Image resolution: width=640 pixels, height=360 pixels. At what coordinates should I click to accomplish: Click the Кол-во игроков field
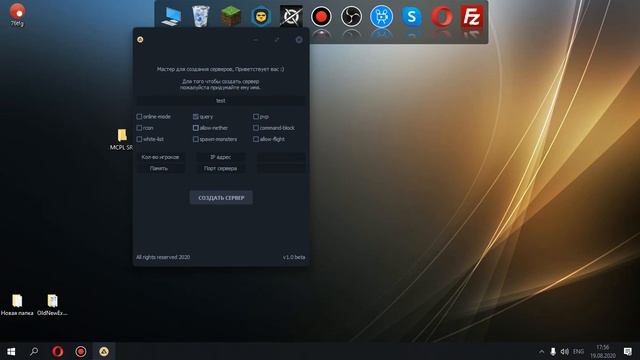tap(160, 157)
